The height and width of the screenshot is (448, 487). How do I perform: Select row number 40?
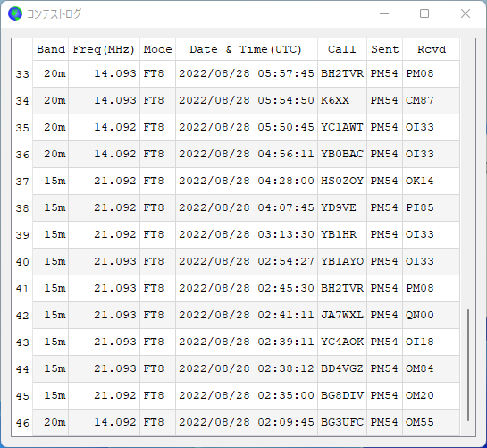click(x=22, y=262)
